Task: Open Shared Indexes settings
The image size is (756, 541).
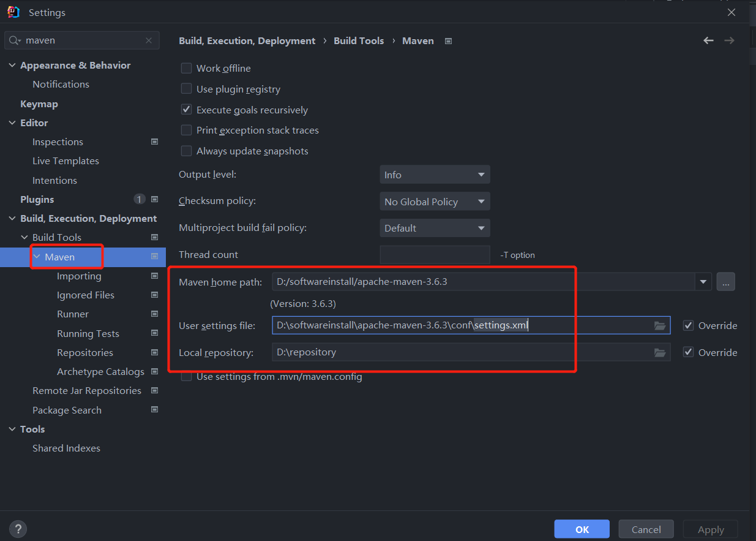Action: [x=66, y=448]
